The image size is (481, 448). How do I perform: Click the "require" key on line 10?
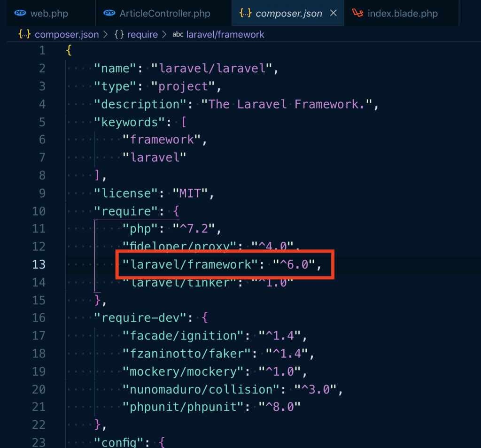[x=126, y=211]
